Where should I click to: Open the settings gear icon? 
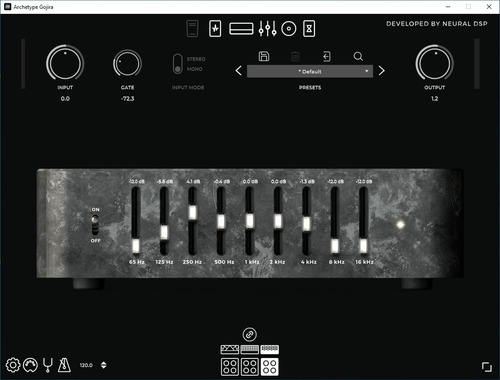coord(13,365)
